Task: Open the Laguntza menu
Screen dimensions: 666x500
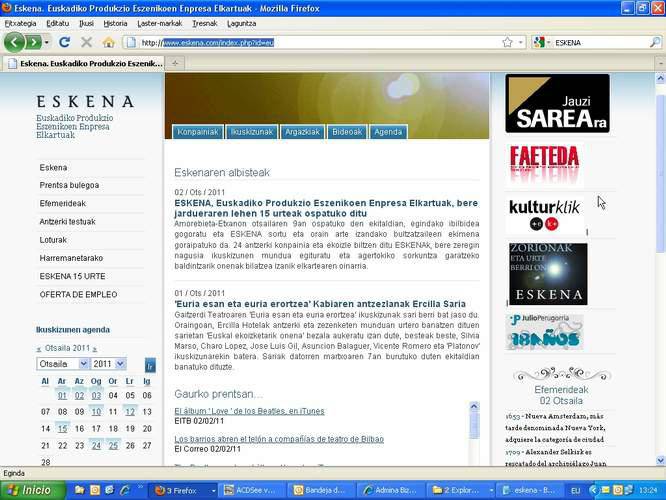Action: 241,23
